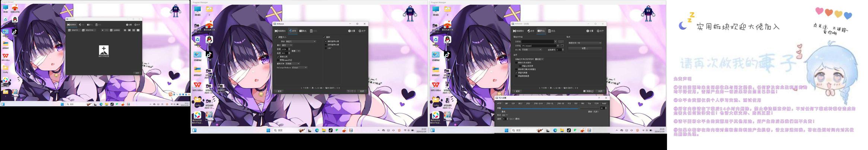Click 返回 button in window showing 调整大小
The image size is (868, 150).
278,91
